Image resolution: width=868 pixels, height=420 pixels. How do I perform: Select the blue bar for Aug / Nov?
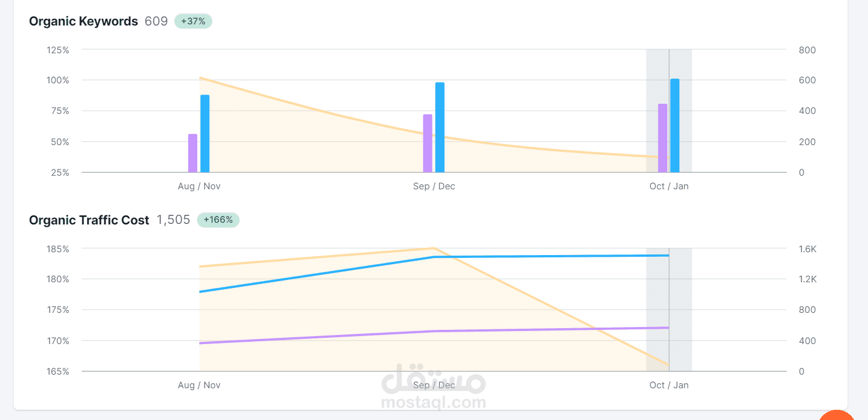click(205, 134)
